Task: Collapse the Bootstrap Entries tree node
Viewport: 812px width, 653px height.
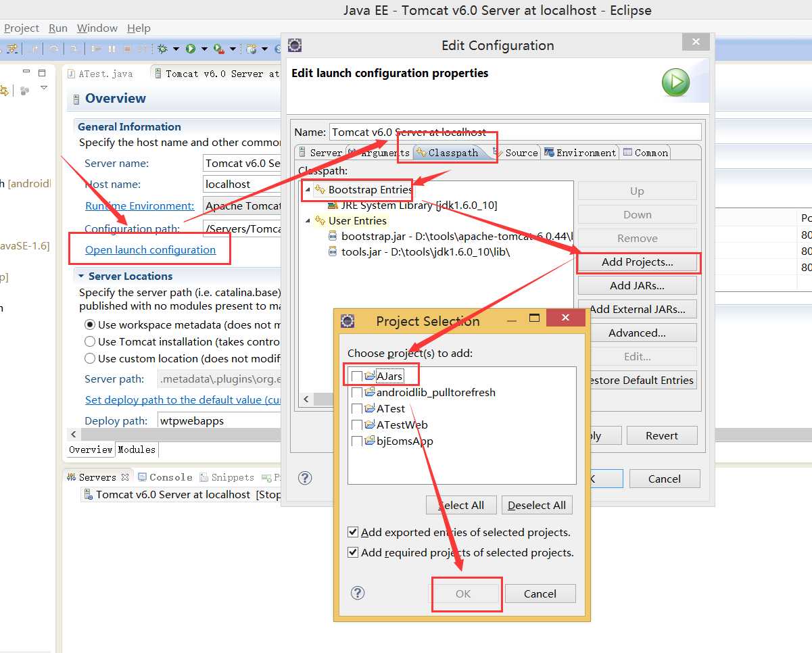Action: pos(308,190)
